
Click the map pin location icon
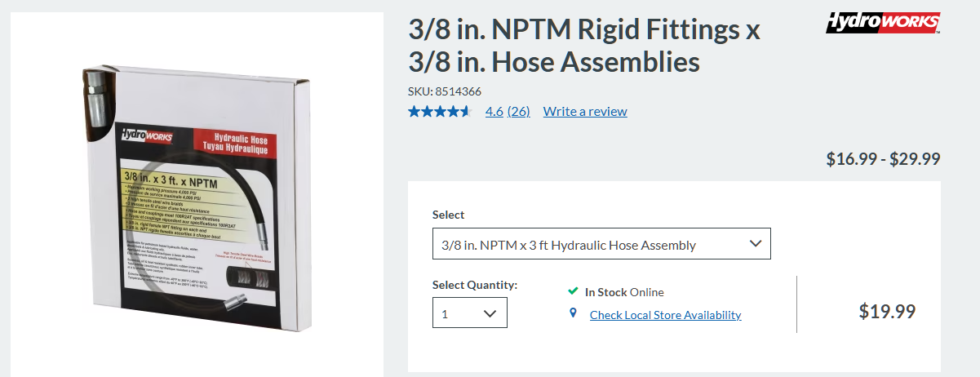click(x=573, y=313)
